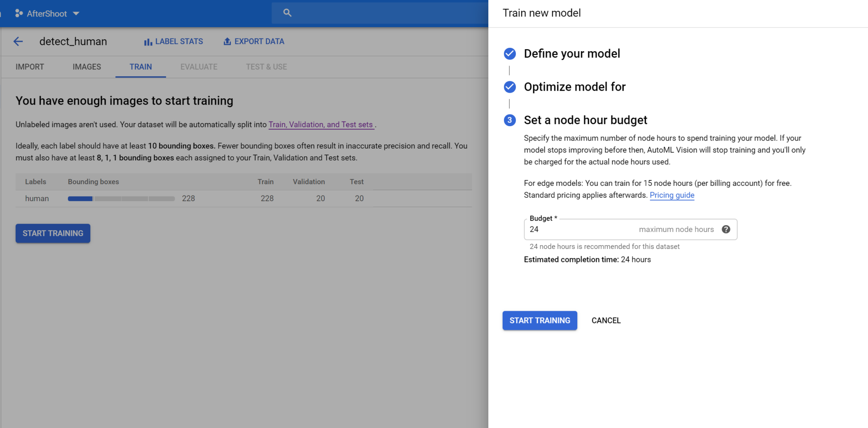Switch to the IMPORT tab
The width and height of the screenshot is (868, 428).
[30, 67]
